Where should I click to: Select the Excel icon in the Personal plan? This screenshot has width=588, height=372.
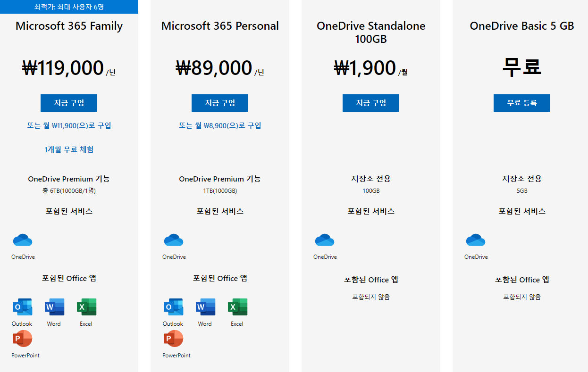tap(237, 307)
